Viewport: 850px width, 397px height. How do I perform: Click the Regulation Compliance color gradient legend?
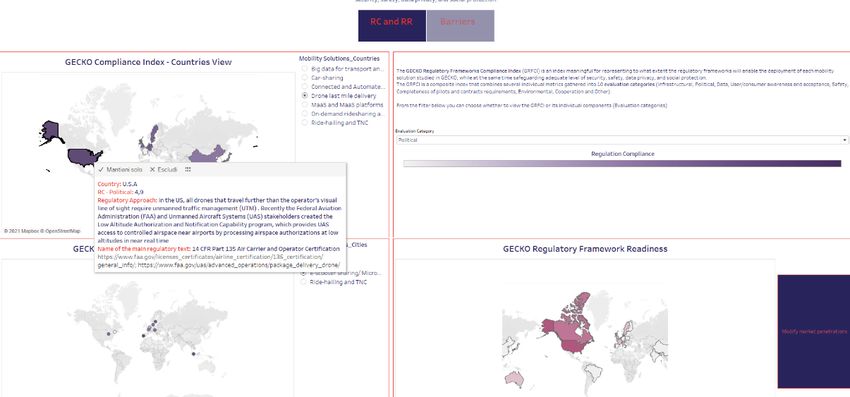622,163
